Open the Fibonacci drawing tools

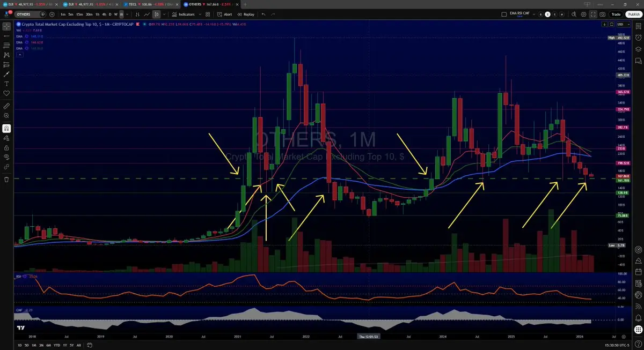(x=6, y=45)
